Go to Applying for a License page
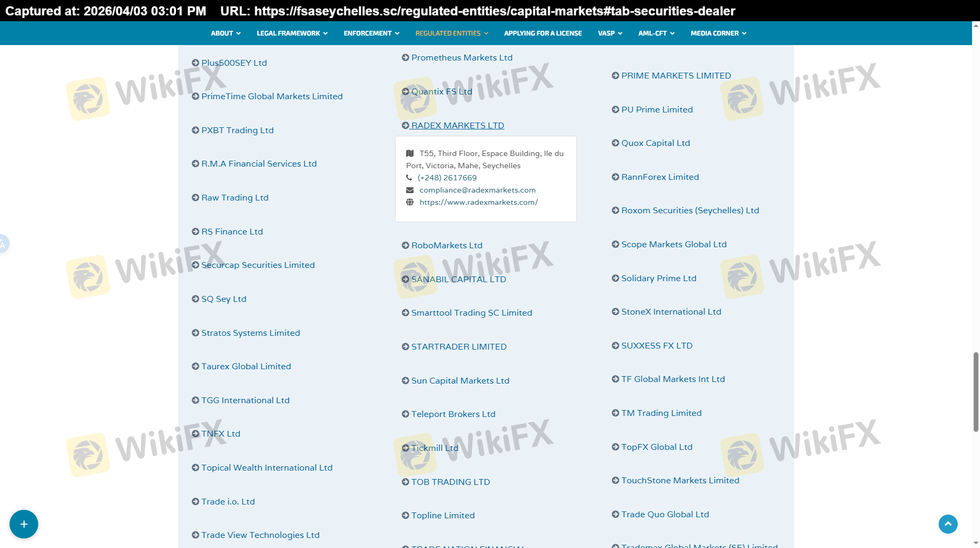 point(543,33)
